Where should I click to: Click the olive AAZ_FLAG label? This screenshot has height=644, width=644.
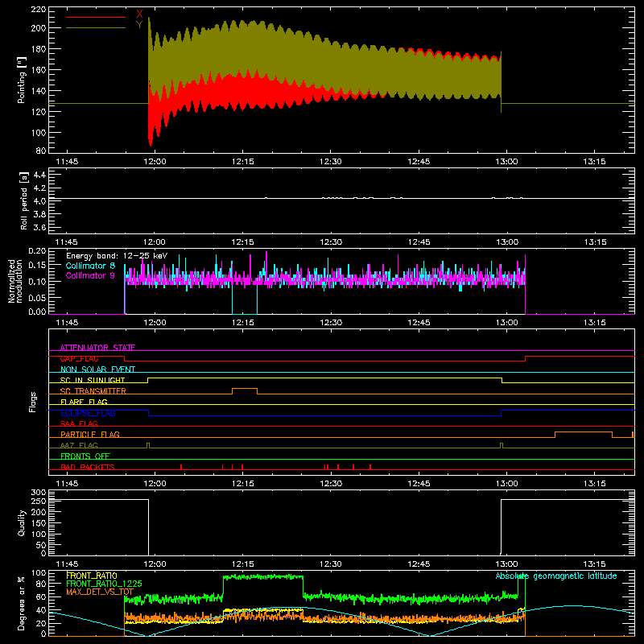point(79,445)
